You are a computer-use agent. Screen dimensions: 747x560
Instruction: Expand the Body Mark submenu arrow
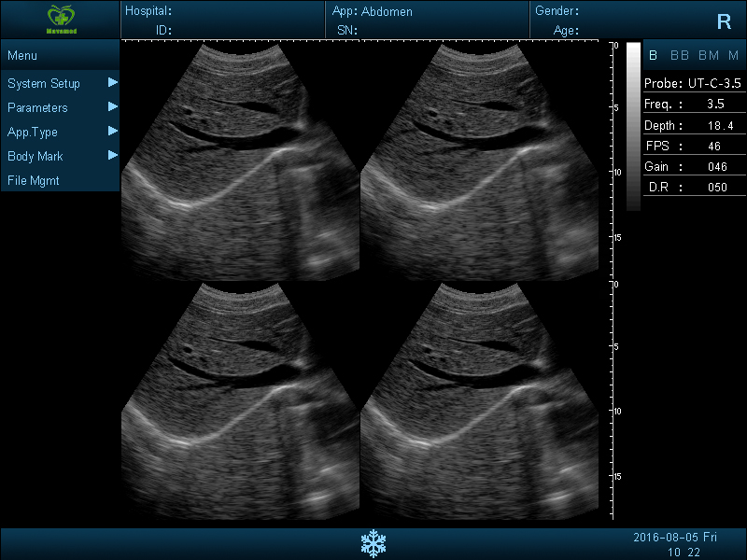click(x=113, y=155)
